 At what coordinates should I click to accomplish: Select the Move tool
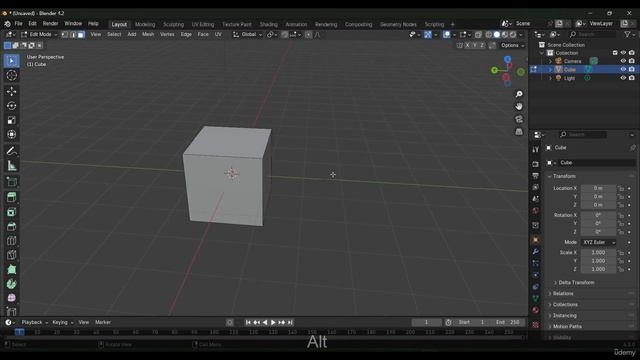click(11, 91)
